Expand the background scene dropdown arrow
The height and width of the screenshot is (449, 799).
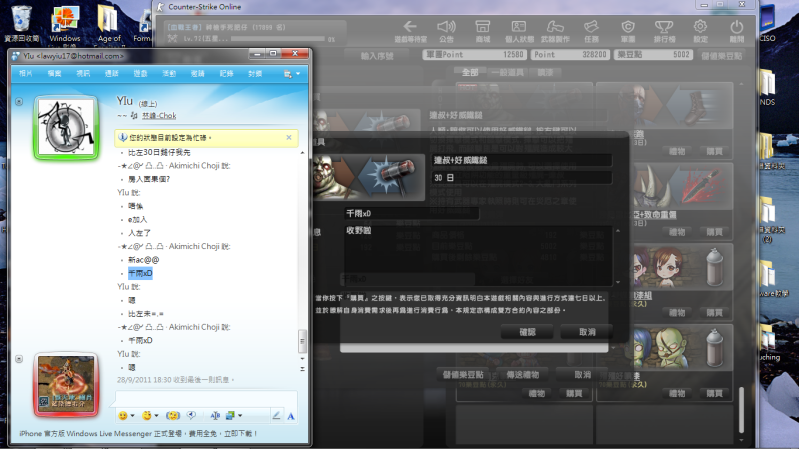[x=240, y=416]
